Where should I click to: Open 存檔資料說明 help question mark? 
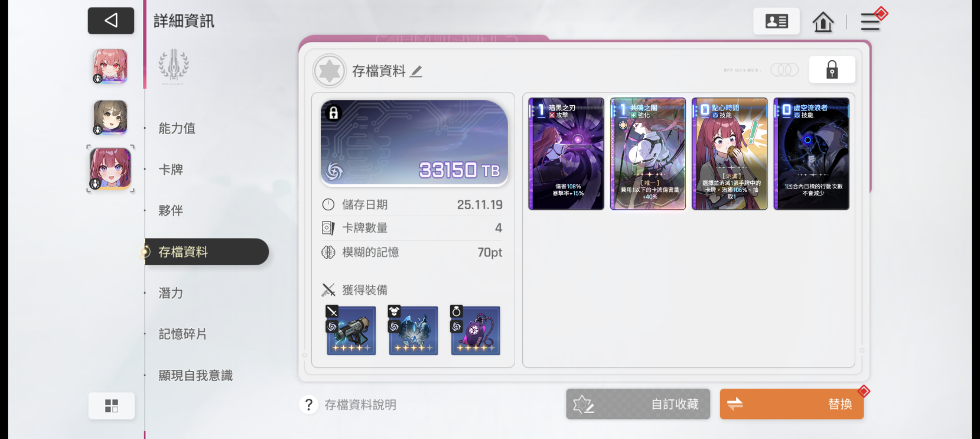point(308,405)
